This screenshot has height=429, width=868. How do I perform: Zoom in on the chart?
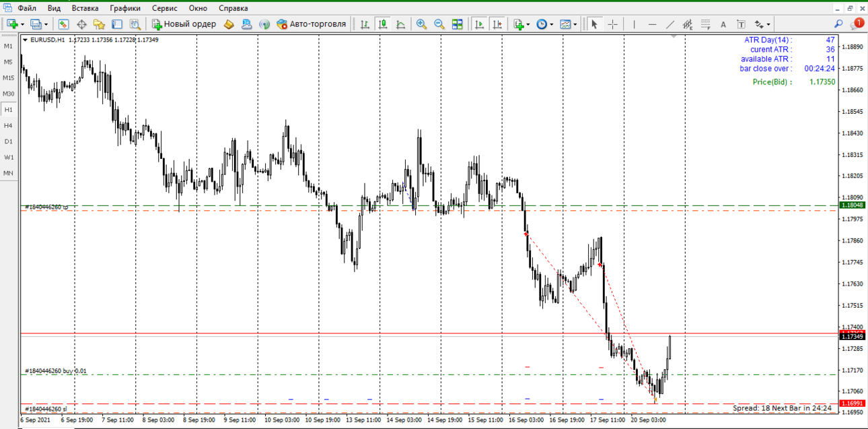pos(421,24)
